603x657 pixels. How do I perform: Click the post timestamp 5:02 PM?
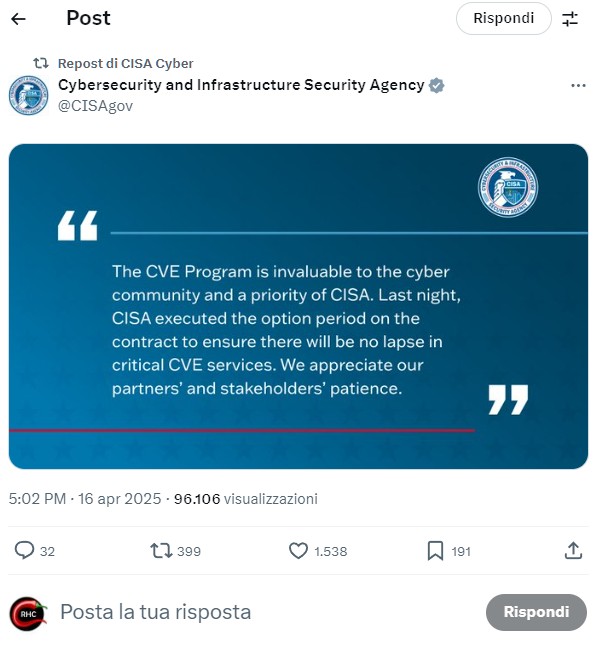coord(37,498)
